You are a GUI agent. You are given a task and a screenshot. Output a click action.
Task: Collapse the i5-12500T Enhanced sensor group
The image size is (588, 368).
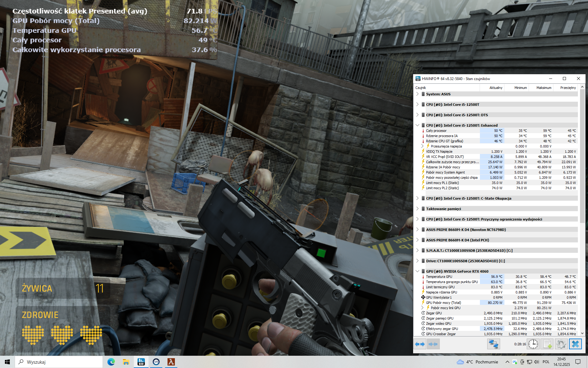(x=417, y=125)
